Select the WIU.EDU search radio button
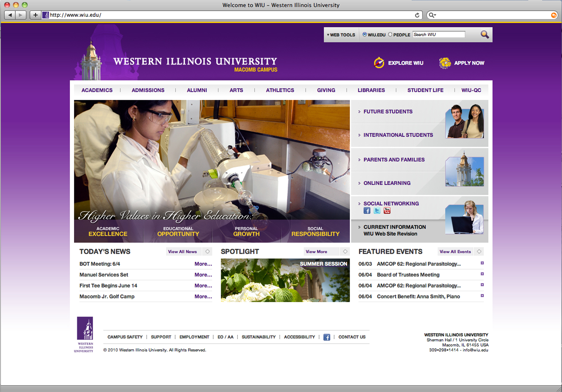Screen dimensions: 562x392 coord(364,35)
